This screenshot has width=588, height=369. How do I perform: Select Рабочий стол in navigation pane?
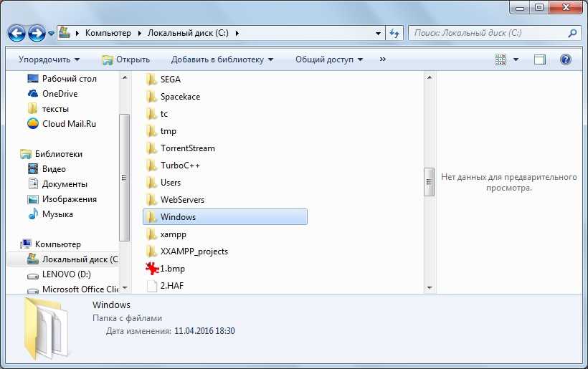62,79
